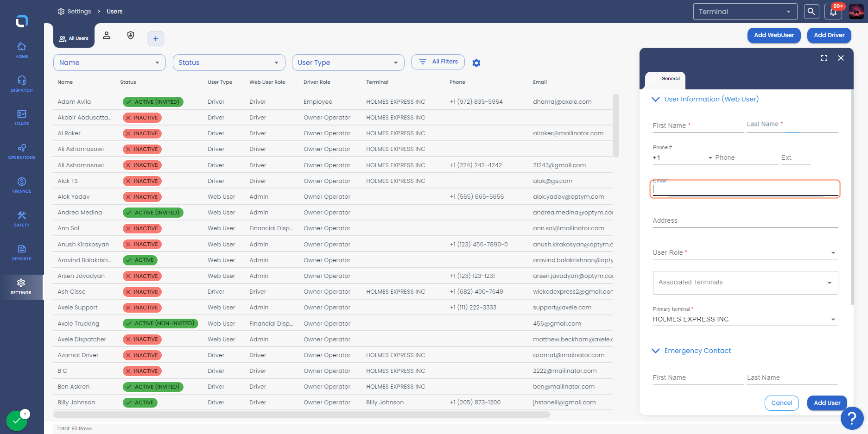Open the Terminal dropdown in the header

click(745, 12)
